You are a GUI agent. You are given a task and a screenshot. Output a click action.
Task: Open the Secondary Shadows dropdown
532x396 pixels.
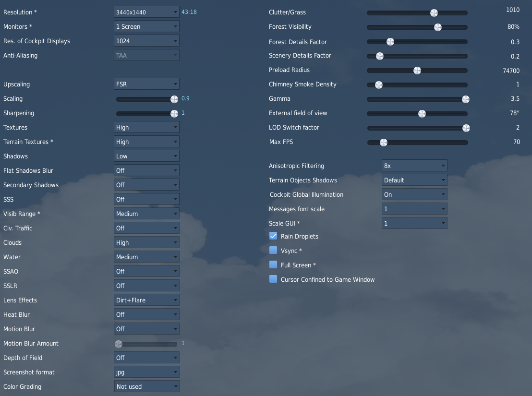146,185
